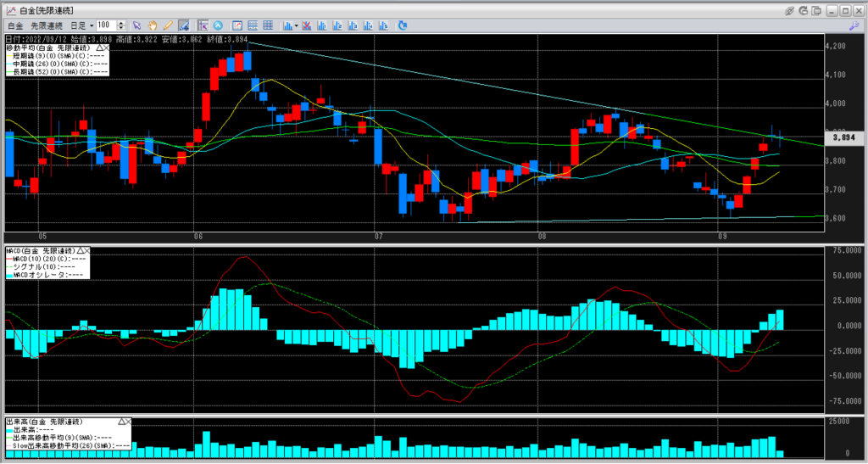The image size is (868, 464).
Task: Maximize the 白金 chart window
Action: pyautogui.click(x=845, y=10)
